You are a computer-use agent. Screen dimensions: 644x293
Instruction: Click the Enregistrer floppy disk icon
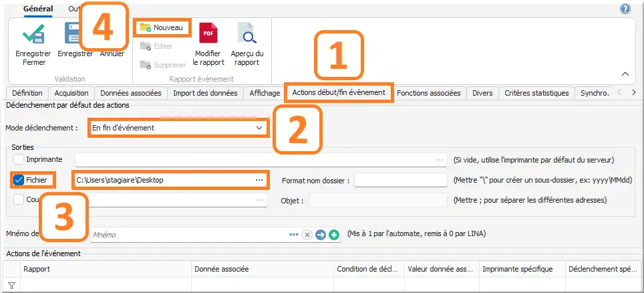[x=72, y=34]
